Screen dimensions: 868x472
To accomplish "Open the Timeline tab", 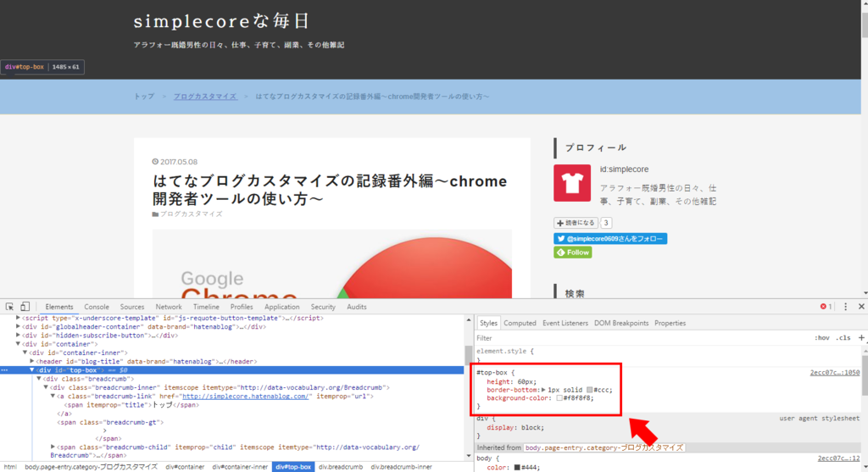I will click(x=206, y=307).
